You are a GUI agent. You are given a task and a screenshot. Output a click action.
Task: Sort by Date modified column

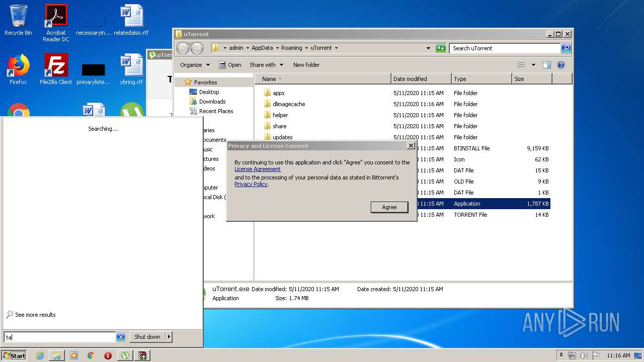[421, 79]
